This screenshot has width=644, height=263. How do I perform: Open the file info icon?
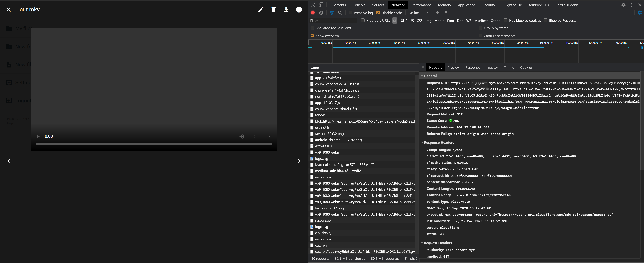pyautogui.click(x=299, y=10)
